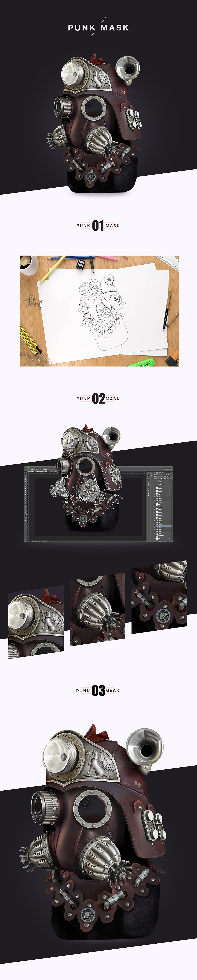Select the PUNK 01 MASK section heading
The width and height of the screenshot is (197, 980).
[98, 226]
